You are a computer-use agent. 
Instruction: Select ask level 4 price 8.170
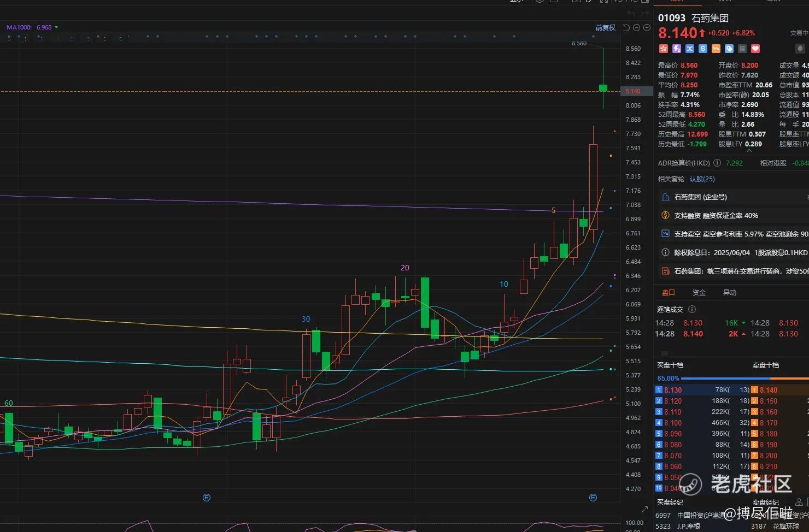(x=769, y=423)
